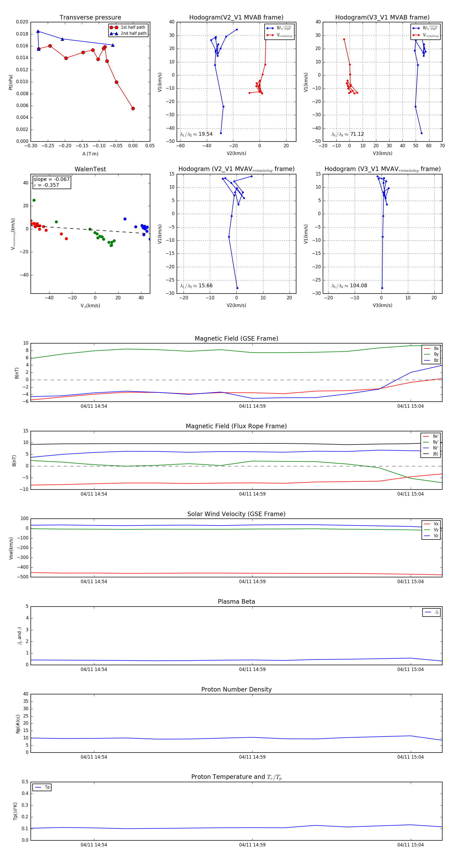The height and width of the screenshot is (868, 473).
Task: Click the 'WalenTest' plot title
Action: click(x=90, y=169)
